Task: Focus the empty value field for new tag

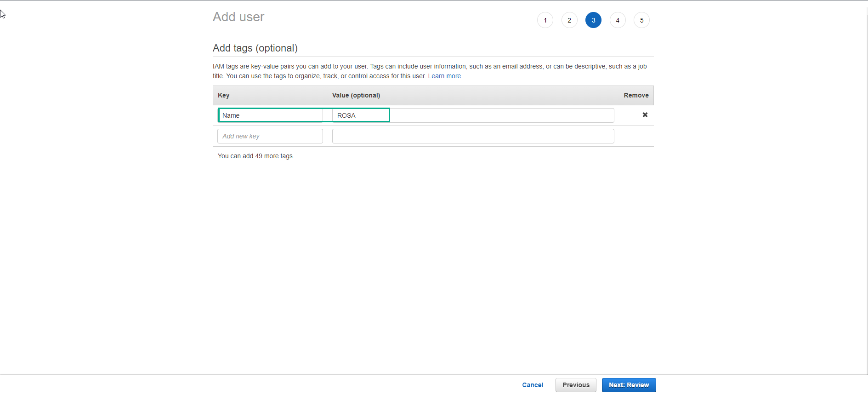Action: [473, 136]
